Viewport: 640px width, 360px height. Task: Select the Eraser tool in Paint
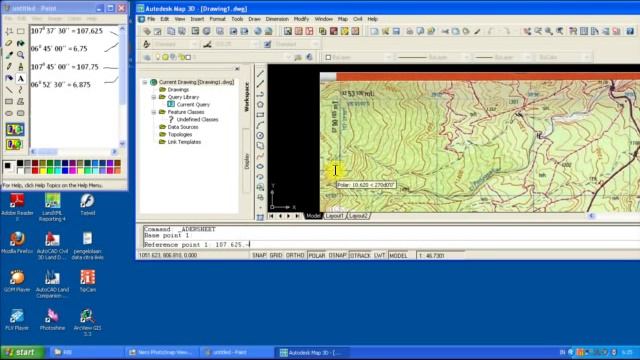click(x=9, y=43)
